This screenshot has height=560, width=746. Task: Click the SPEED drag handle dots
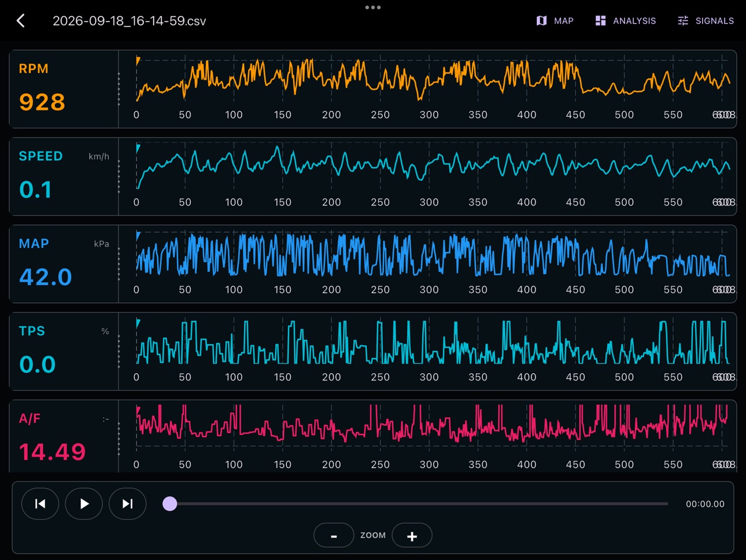[119, 176]
